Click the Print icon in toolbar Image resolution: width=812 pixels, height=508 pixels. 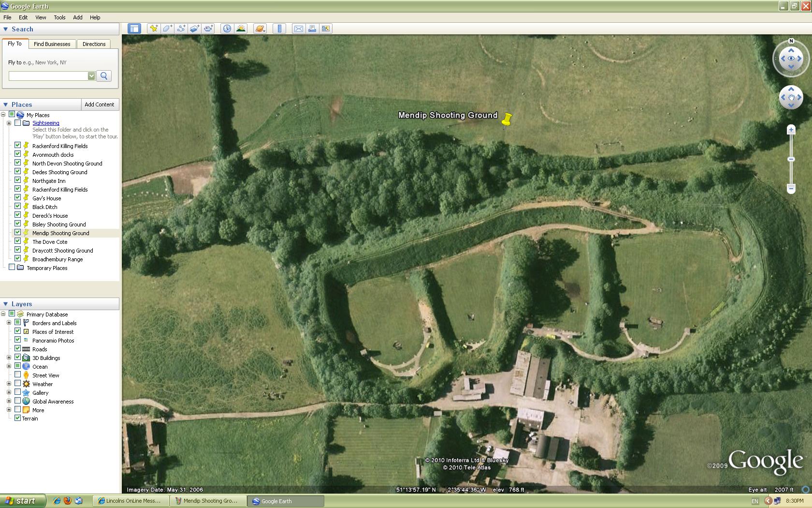312,29
